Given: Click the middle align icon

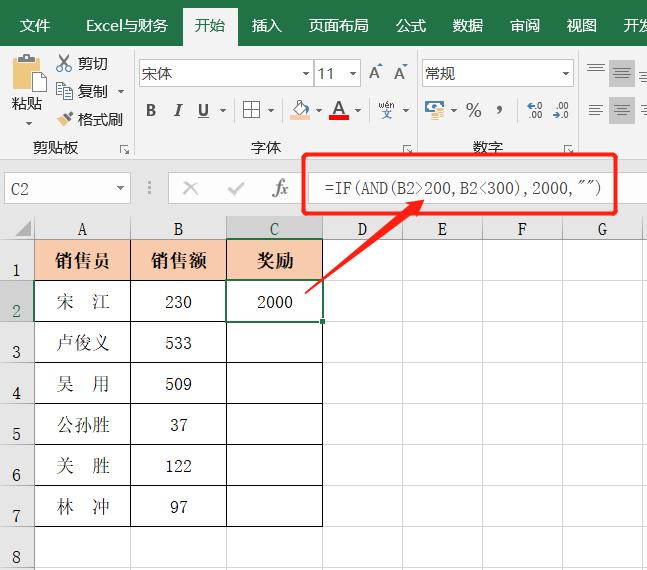Looking at the screenshot, I should (622, 73).
